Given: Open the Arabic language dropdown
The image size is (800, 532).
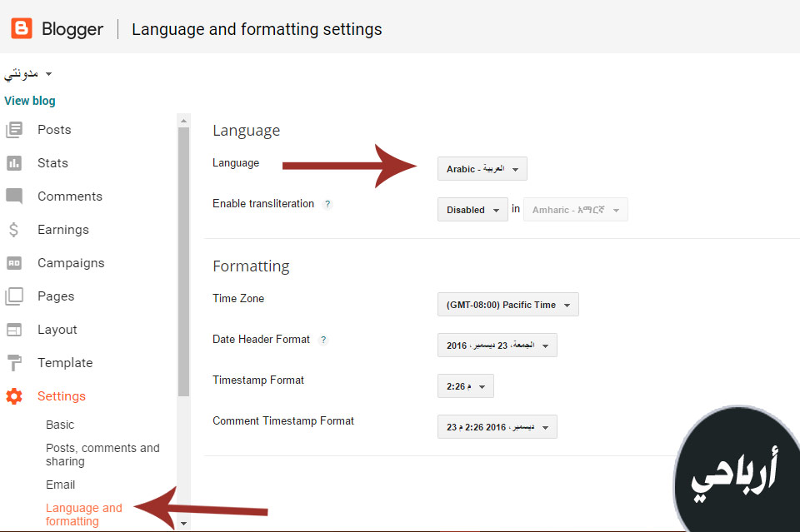Looking at the screenshot, I should tap(482, 169).
